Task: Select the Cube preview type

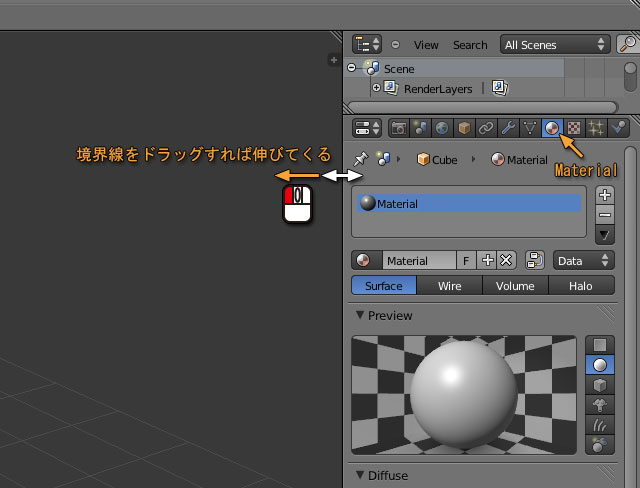Action: pyautogui.click(x=600, y=386)
